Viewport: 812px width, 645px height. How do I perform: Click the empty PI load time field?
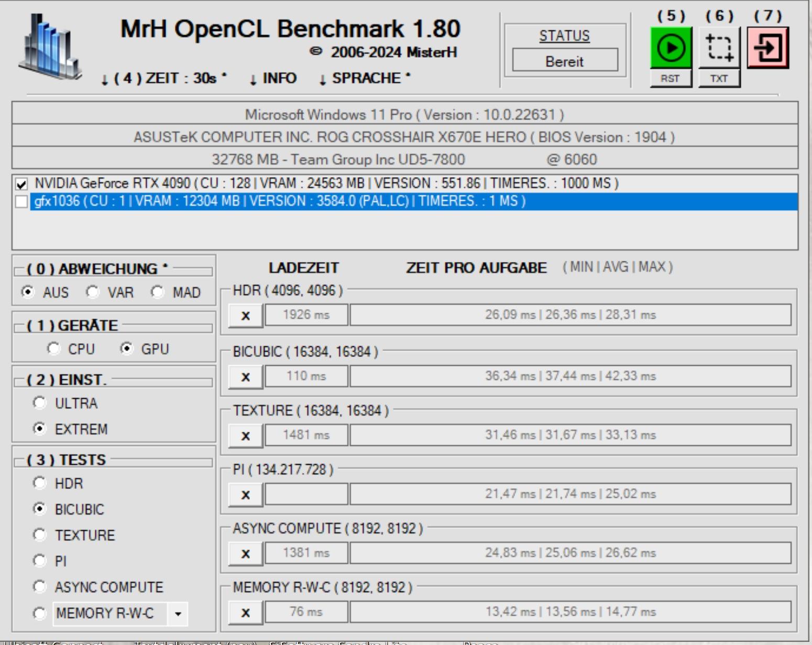pos(306,494)
